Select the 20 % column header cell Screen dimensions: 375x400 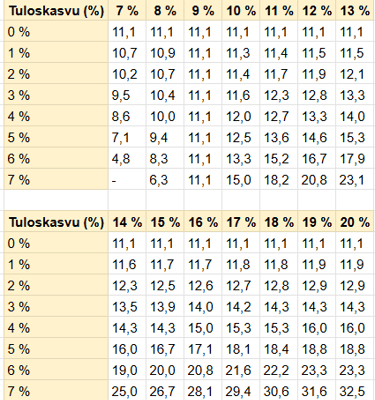(x=355, y=222)
